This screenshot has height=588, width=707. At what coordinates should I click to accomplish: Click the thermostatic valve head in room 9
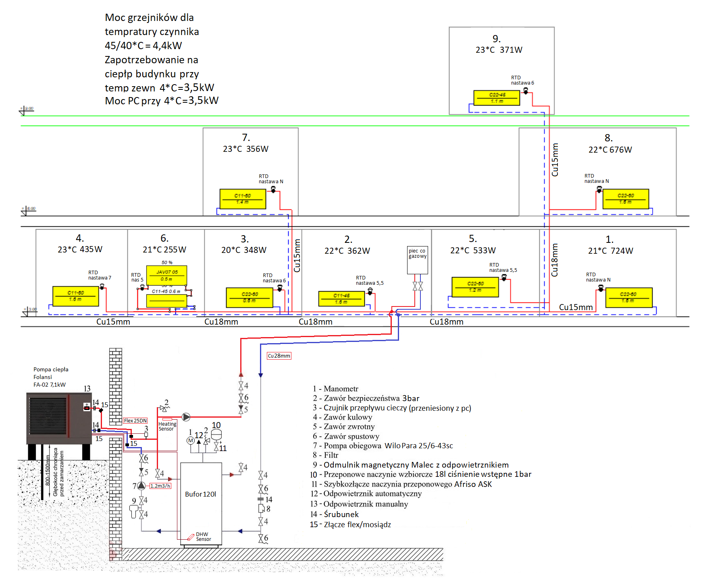[526, 91]
